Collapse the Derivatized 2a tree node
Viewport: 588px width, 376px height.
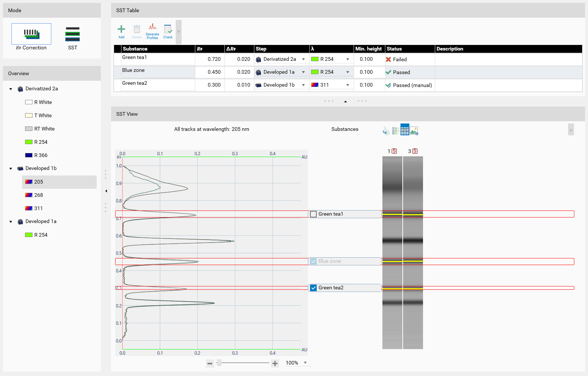click(11, 89)
